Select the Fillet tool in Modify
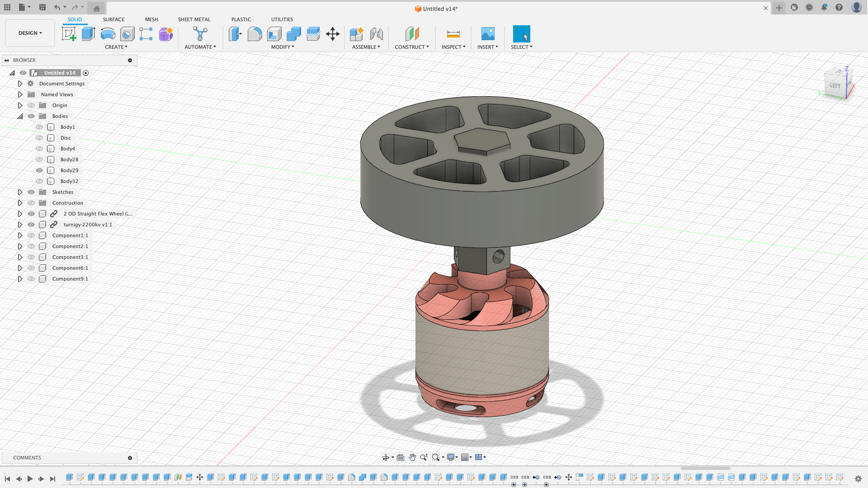The image size is (868, 488). 255,34
